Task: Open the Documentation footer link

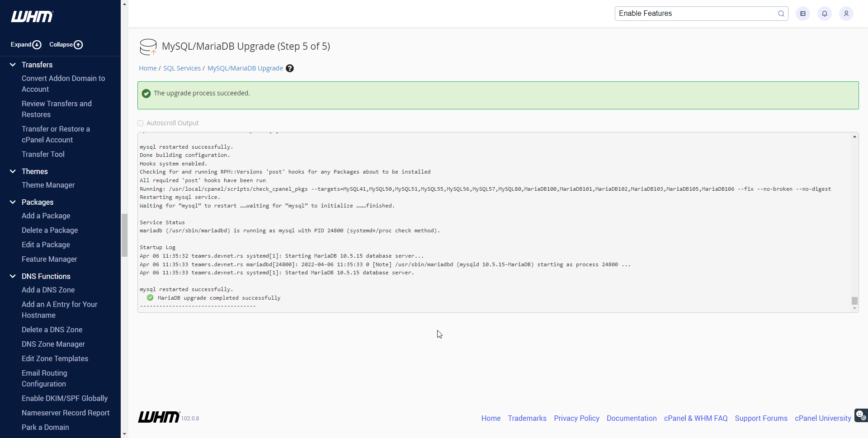Action: click(632, 418)
